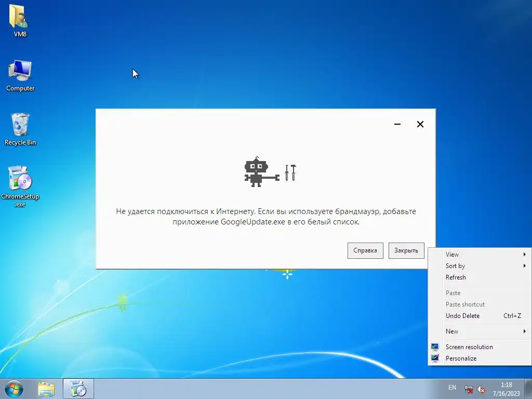Click the Personalize menu icon

click(x=435, y=358)
